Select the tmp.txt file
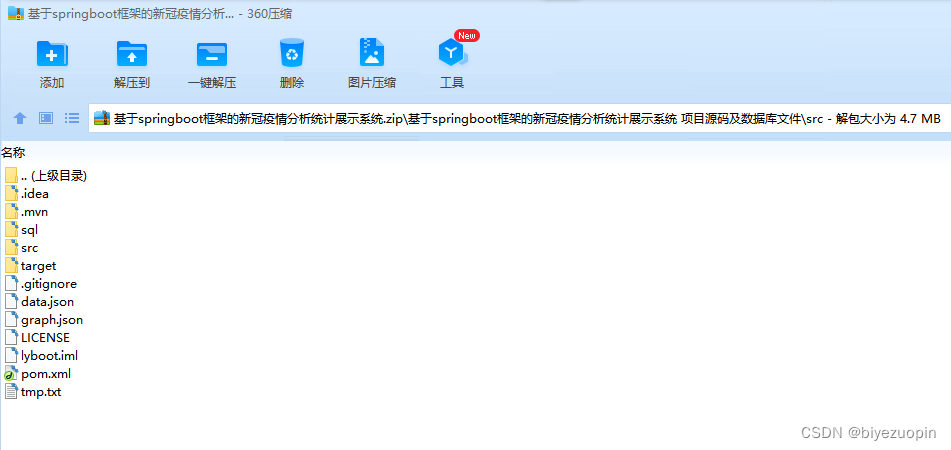Viewport: 951px width, 450px height. pyautogui.click(x=33, y=392)
